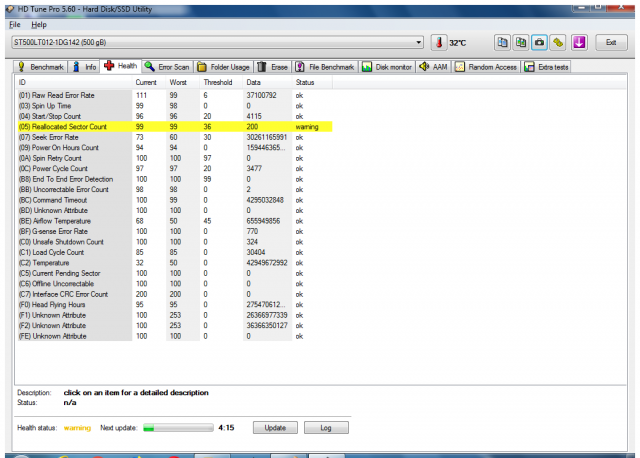Click the next update progress bar
Screen dimensions: 640x458
pyautogui.click(x=177, y=427)
